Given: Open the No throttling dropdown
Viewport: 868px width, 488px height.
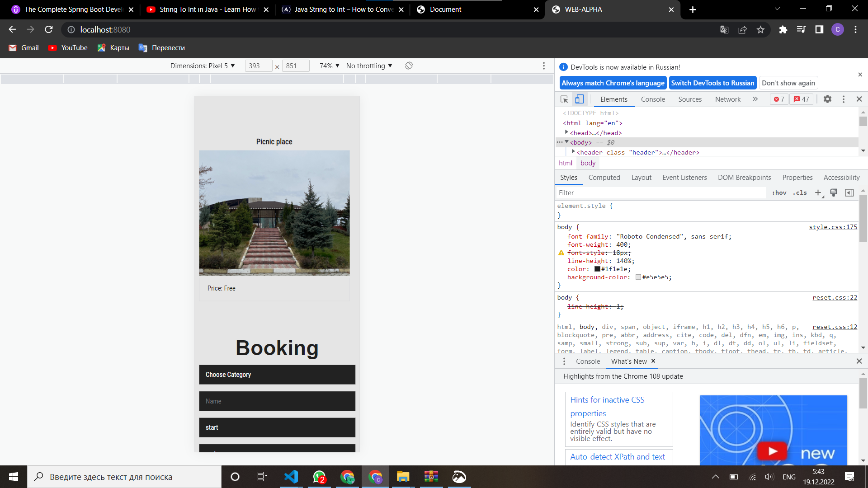Looking at the screenshot, I should [369, 66].
